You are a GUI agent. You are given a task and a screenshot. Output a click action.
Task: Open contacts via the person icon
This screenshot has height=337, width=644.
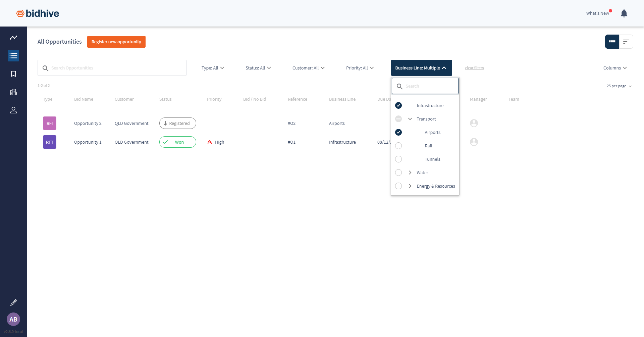[13, 110]
